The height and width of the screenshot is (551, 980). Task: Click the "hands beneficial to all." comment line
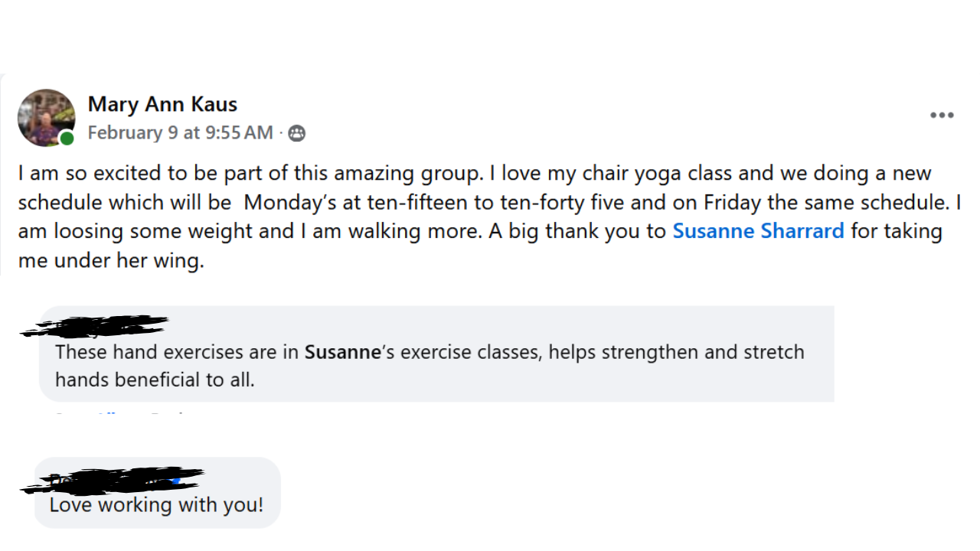coord(154,379)
